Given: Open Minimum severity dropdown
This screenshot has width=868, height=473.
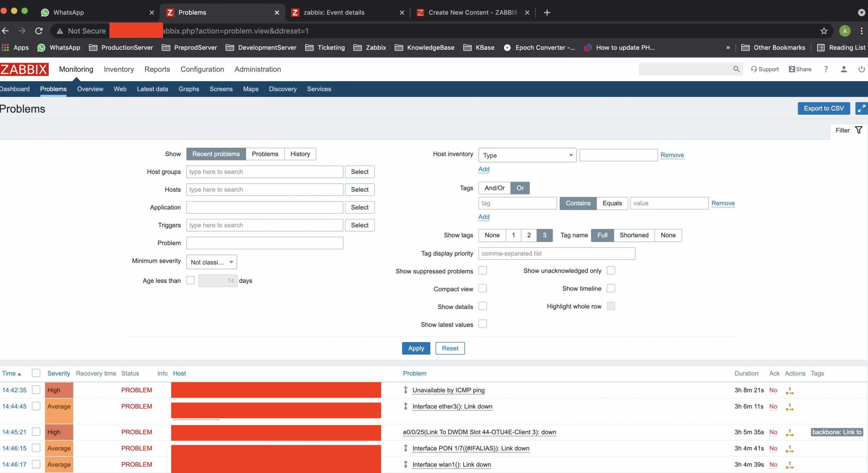Looking at the screenshot, I should 211,262.
